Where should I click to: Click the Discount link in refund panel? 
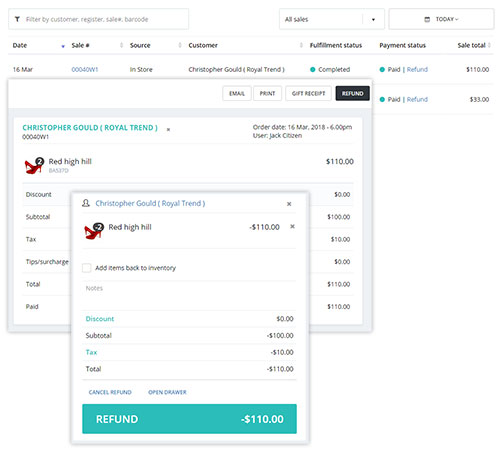pyautogui.click(x=100, y=319)
